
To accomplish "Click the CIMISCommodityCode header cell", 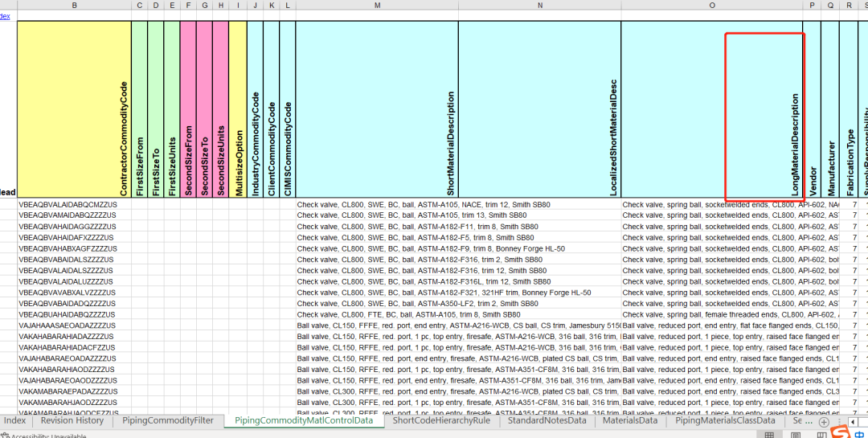I will coord(288,109).
